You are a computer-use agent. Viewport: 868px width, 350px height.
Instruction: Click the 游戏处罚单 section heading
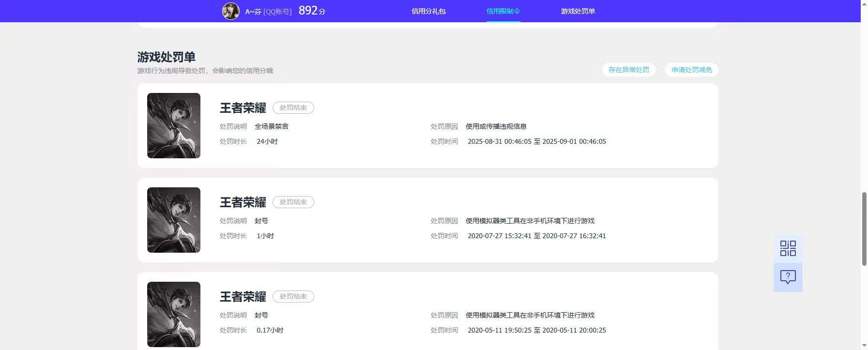coord(167,57)
